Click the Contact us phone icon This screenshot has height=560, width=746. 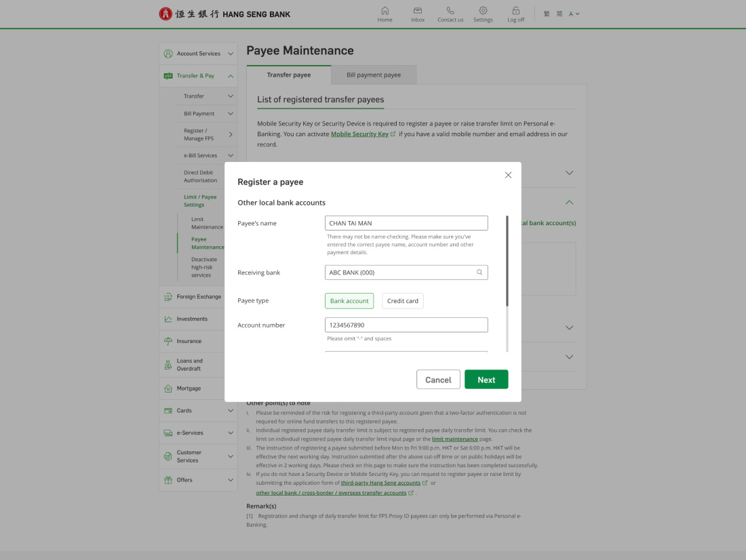[x=450, y=11]
